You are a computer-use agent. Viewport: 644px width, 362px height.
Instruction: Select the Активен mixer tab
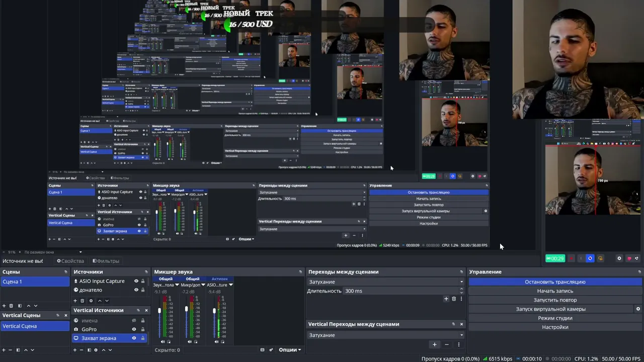(x=220, y=279)
